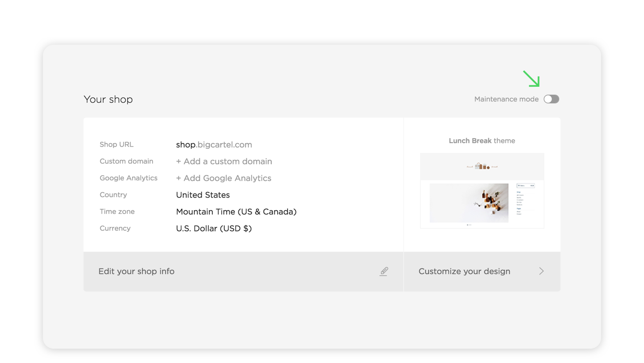Viewport: 644px width, 363px height.
Task: Click the Mountain Time zone value
Action: tap(236, 211)
